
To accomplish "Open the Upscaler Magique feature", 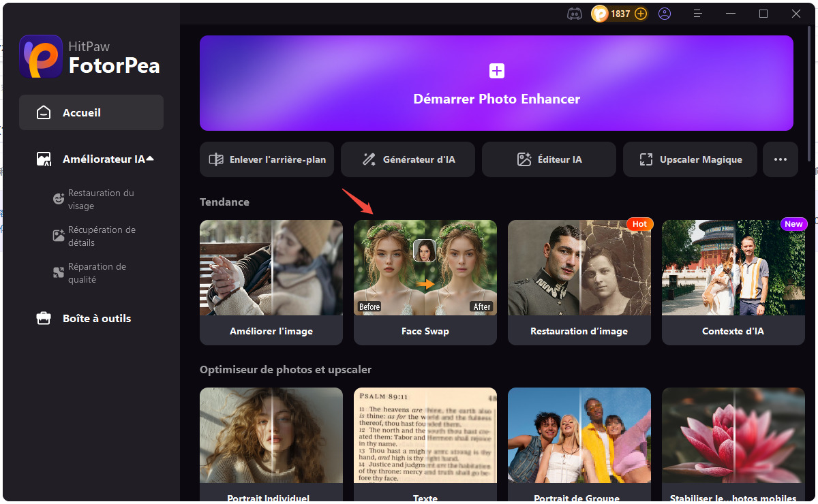I will tap(689, 159).
